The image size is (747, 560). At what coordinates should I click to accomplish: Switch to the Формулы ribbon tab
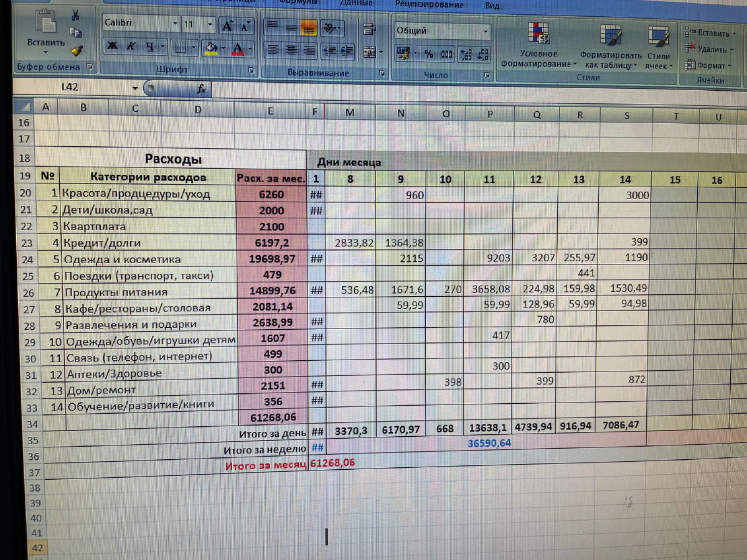(298, 2)
